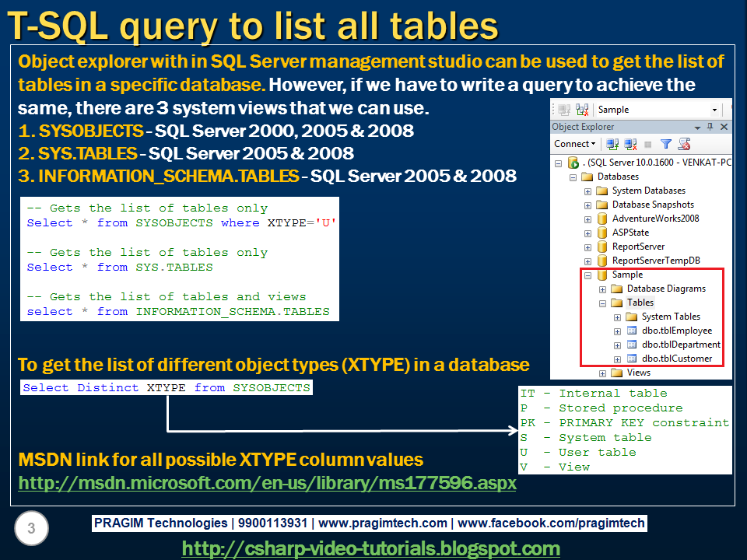Collapse the SQL Server VENKAT-PC node
The image size is (747, 560).
click(559, 163)
